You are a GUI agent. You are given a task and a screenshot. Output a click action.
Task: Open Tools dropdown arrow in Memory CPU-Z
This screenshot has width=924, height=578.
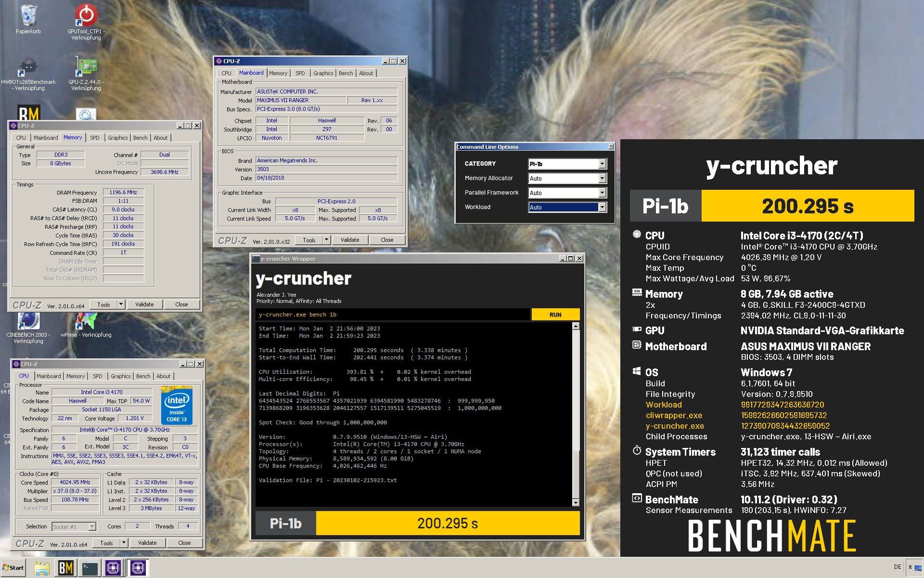pos(121,304)
